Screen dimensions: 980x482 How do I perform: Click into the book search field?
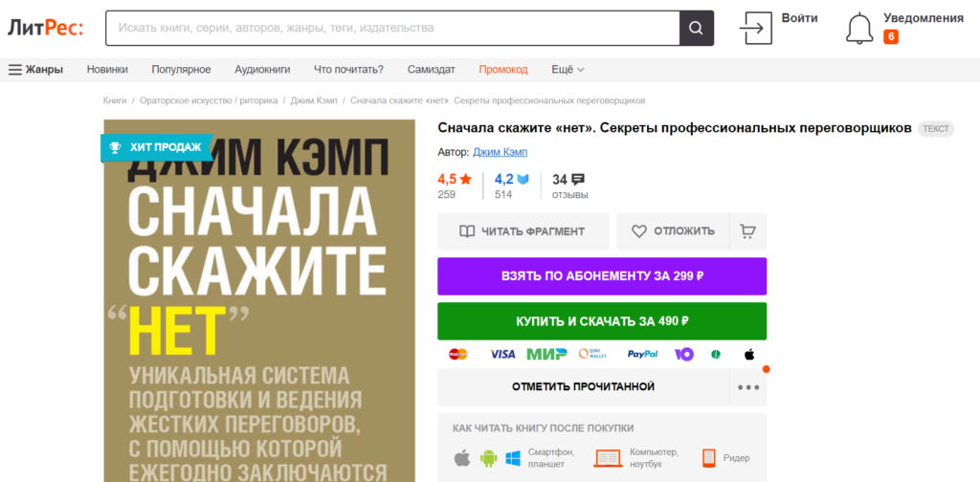coord(392,28)
